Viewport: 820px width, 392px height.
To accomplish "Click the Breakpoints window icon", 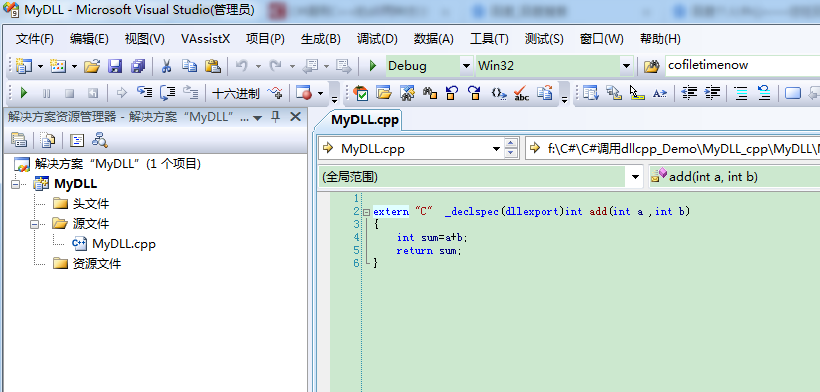I will click(304, 94).
